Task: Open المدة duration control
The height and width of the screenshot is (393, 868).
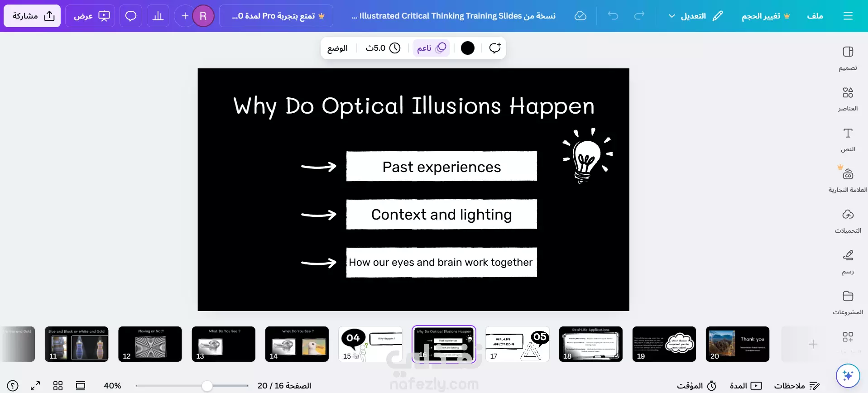Action: 746,386
